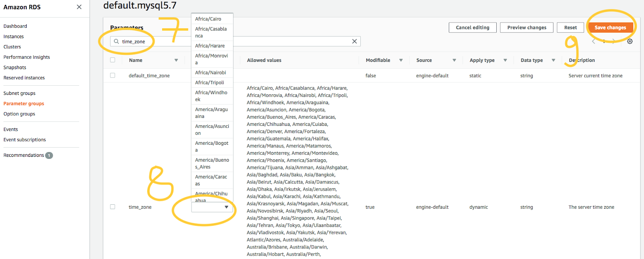The width and height of the screenshot is (644, 259).
Task: Close the Amazon RDS sidebar panel
Action: [79, 7]
